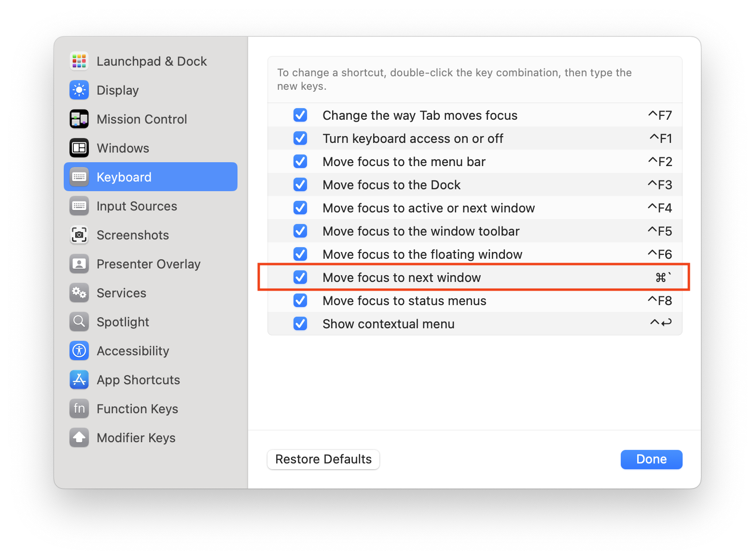The width and height of the screenshot is (755, 560).
Task: Select the Services gears icon
Action: point(79,293)
